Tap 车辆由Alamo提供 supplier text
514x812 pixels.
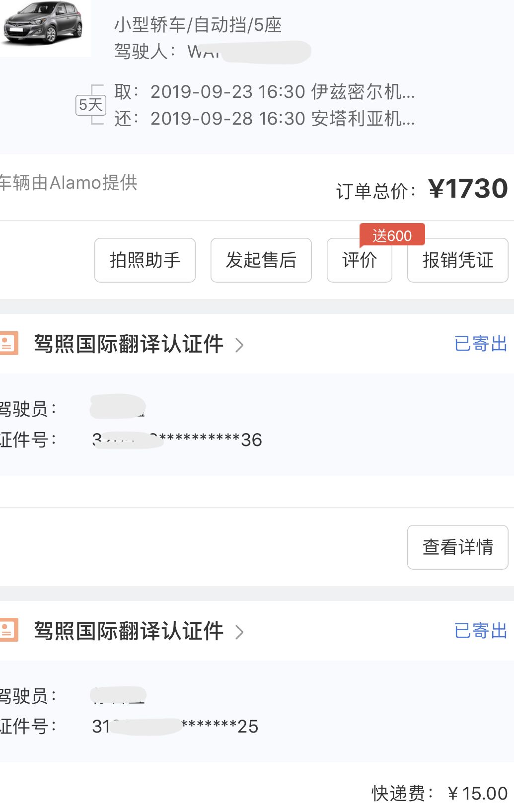pos(69,183)
